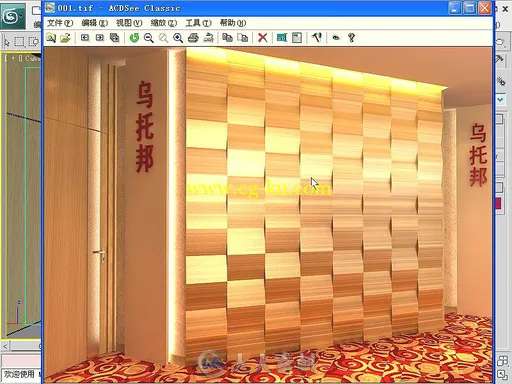Click the window/crossing selection icon in 3ds Max
Image resolution: width=512 pixels, height=384 pixels.
[x=34, y=42]
